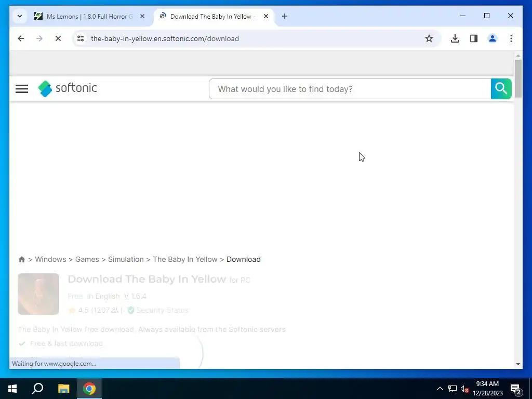
Task: Click the version 1.6.4 text
Action: 136,296
